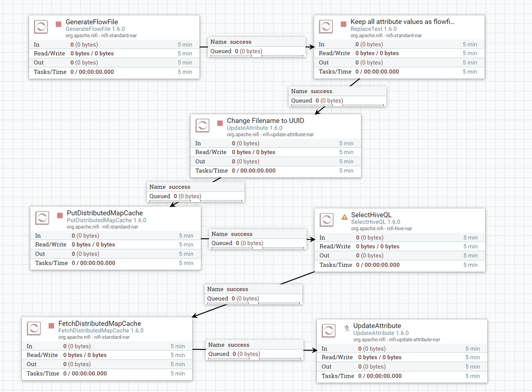The image size is (532, 392).
Task: Select success connection from GenerateFlowFile to ReplaceText
Action: (257, 46)
